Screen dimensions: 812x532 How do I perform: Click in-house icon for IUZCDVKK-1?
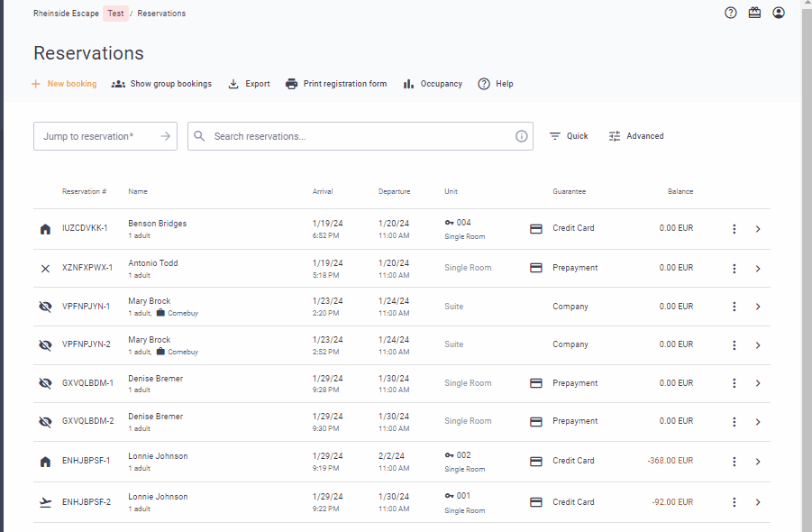[45, 229]
